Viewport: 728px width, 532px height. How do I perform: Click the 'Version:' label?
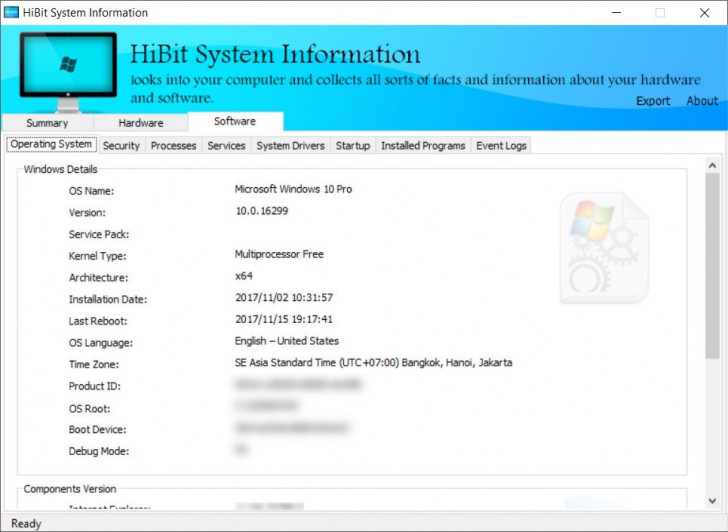(x=87, y=213)
